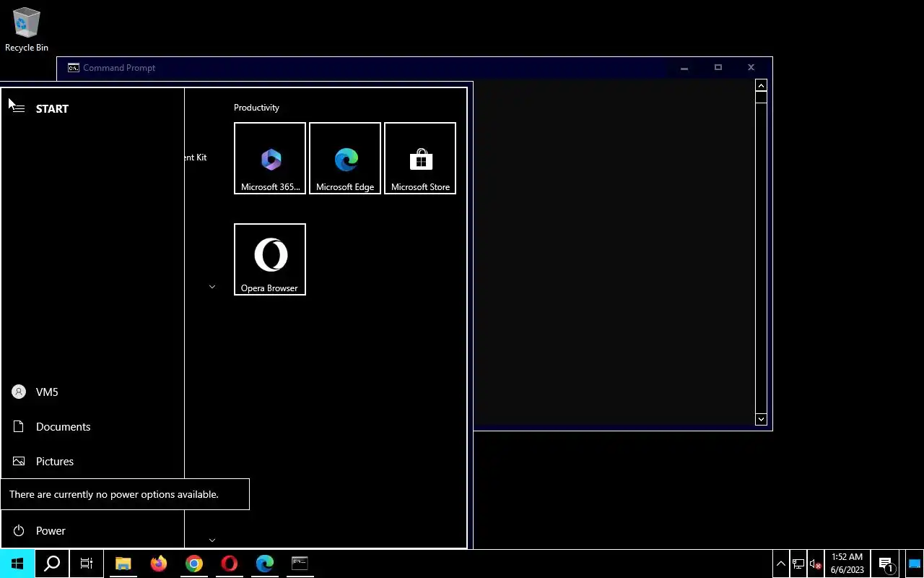The height and width of the screenshot is (578, 924).
Task: Launch Microsoft Edge from taskbar
Action: (265, 564)
